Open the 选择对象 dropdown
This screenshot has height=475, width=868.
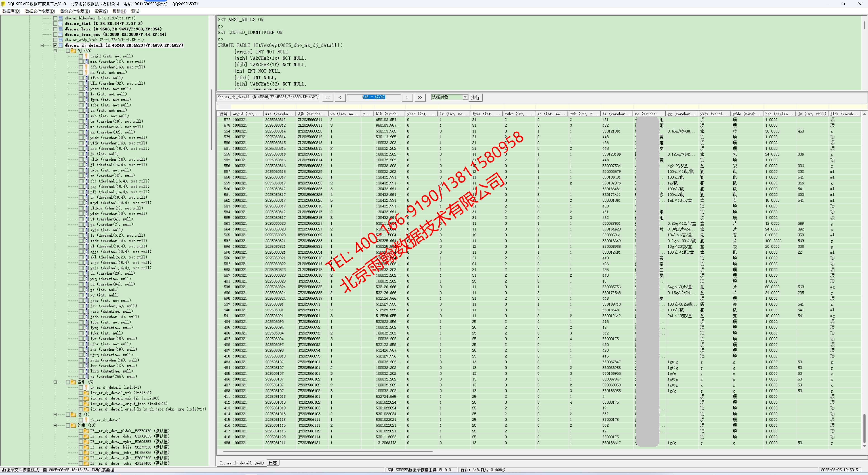pos(465,97)
